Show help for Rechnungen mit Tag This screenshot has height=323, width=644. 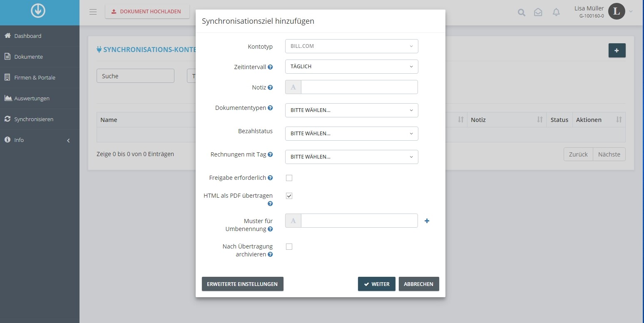[x=270, y=155]
